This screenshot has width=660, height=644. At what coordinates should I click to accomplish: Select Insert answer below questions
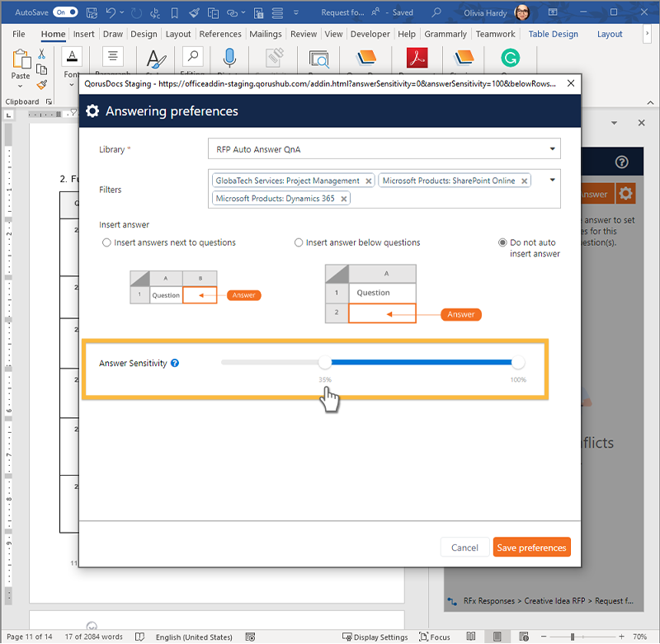tap(299, 242)
